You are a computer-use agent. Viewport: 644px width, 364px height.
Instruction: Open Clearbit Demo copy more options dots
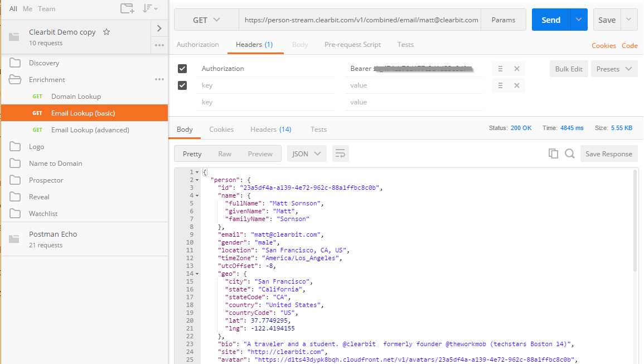[x=159, y=45]
